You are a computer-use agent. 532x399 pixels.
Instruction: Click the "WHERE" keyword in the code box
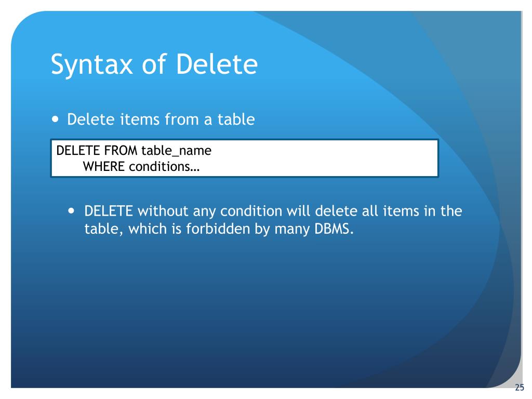pos(104,166)
